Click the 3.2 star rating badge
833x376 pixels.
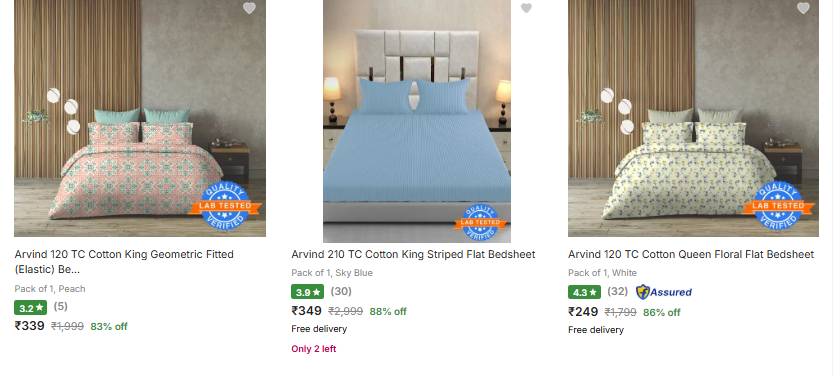click(30, 307)
